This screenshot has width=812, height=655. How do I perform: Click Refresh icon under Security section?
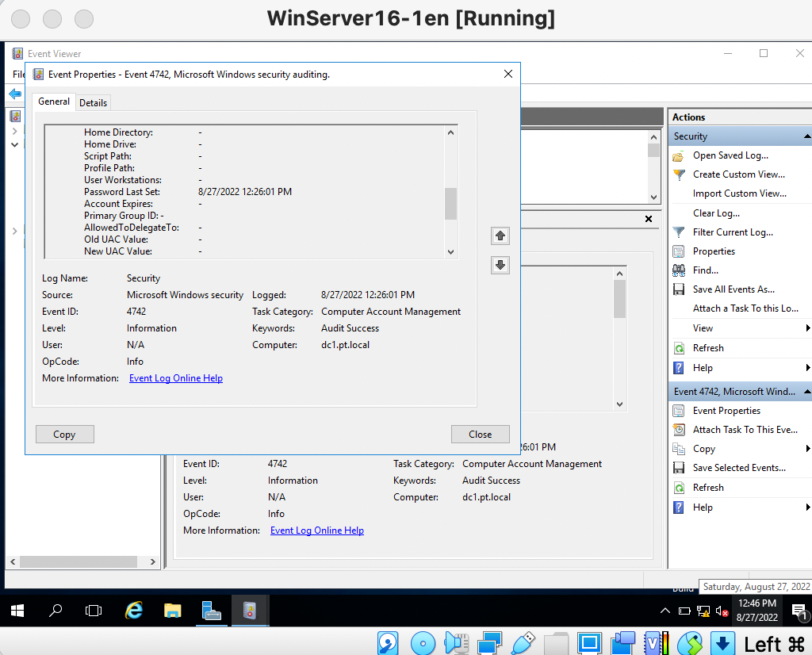coord(679,348)
